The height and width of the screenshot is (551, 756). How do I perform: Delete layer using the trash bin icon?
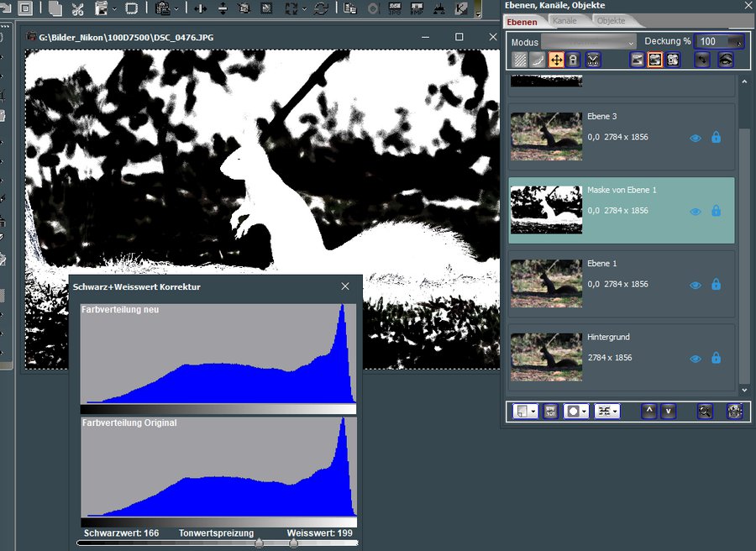tap(734, 411)
